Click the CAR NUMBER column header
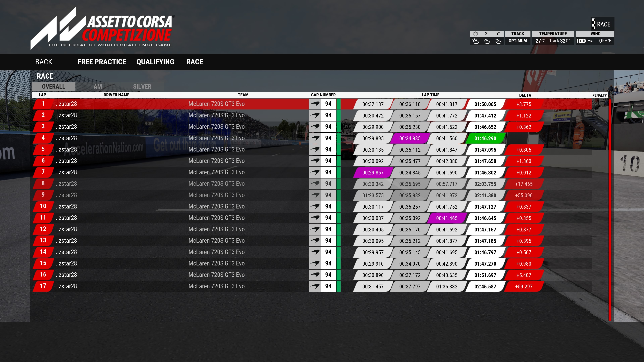This screenshot has width=644, height=362. click(x=323, y=95)
